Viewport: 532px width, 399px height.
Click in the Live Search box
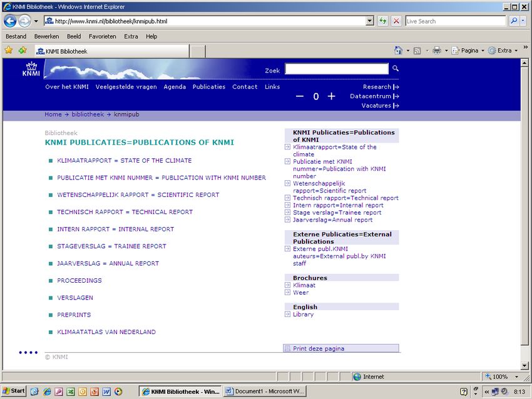click(455, 21)
